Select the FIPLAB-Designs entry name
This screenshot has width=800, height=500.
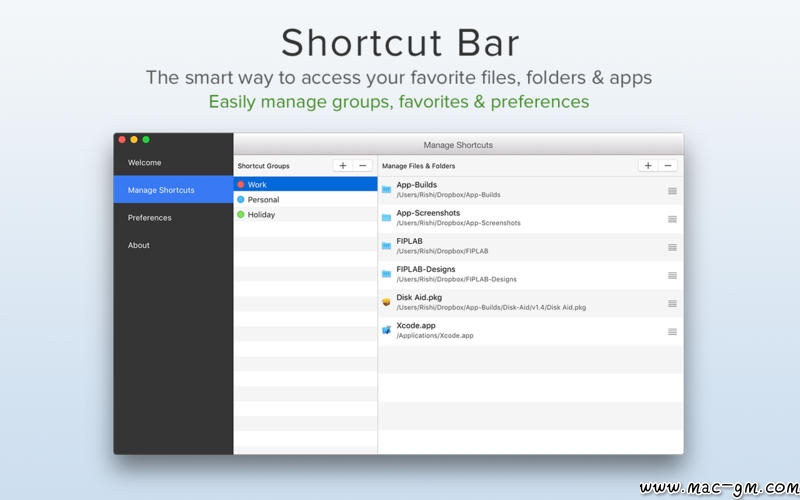pos(426,269)
